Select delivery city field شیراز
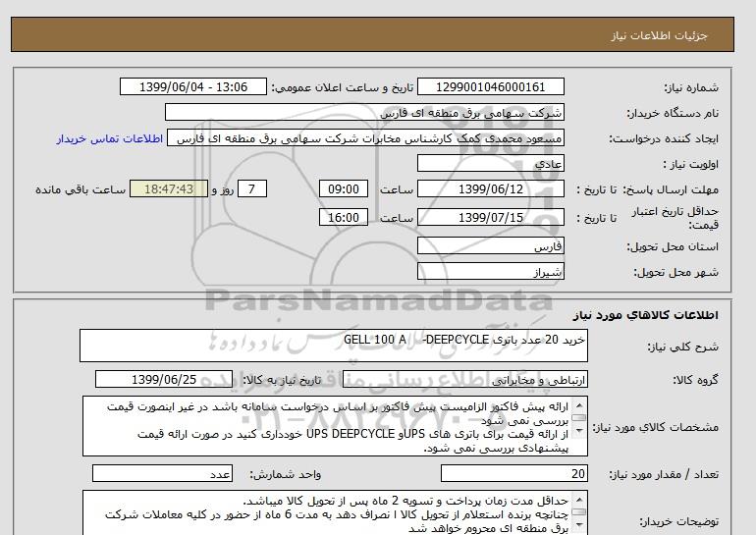 tap(490, 271)
